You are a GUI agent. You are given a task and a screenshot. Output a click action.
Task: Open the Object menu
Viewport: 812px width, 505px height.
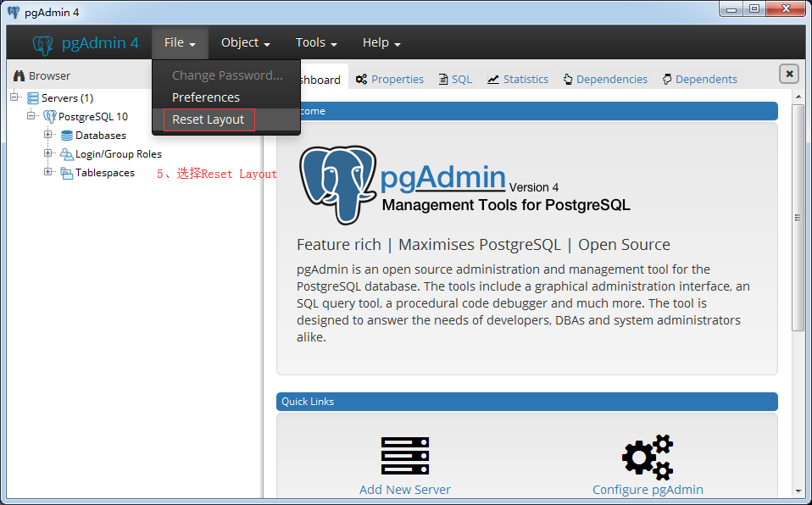pyautogui.click(x=246, y=42)
